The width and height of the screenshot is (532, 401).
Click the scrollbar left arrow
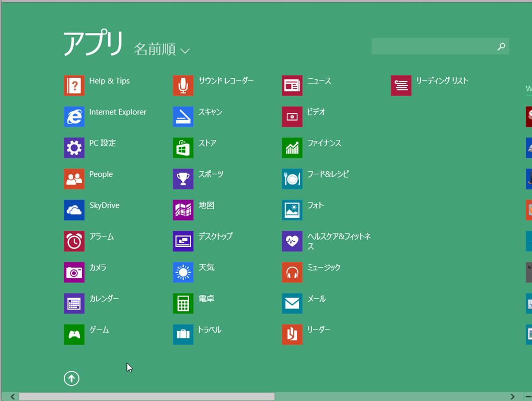point(13,397)
